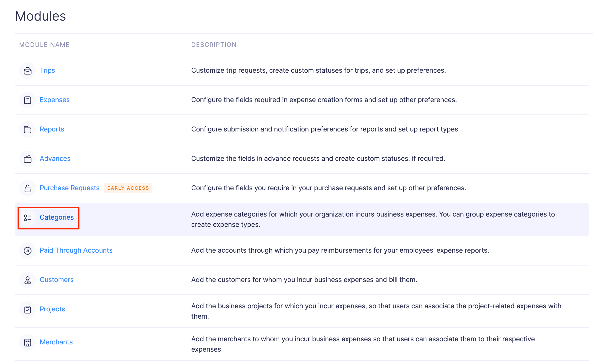Open the Merchants module link
The image size is (599, 364).
(x=56, y=342)
